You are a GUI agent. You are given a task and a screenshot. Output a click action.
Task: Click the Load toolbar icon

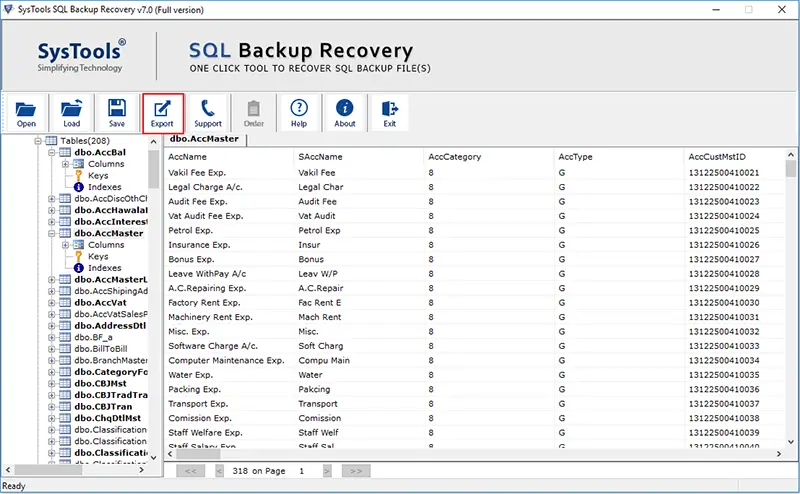point(71,113)
